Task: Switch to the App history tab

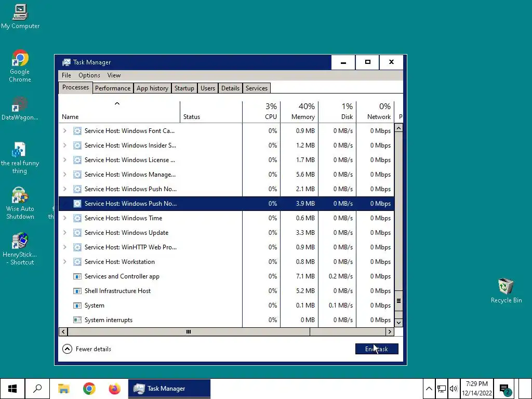Action: (152, 88)
